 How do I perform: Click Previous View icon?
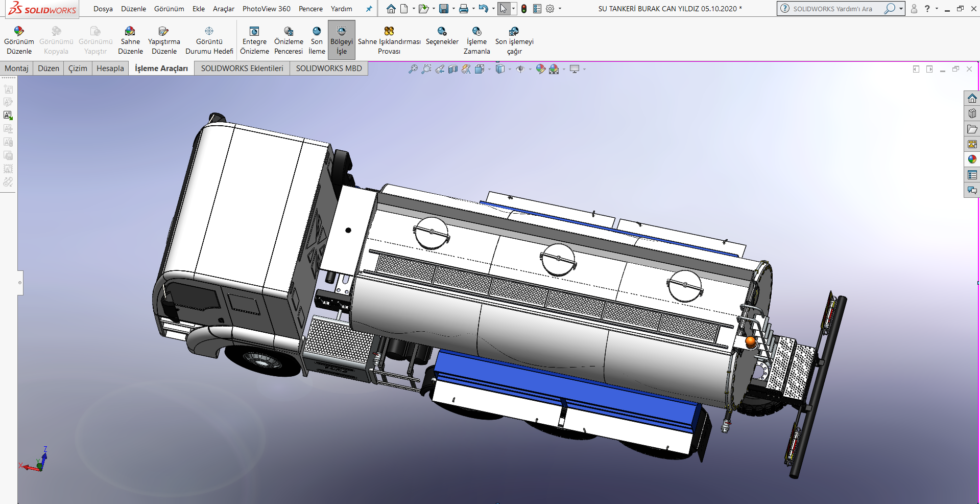[x=440, y=69]
